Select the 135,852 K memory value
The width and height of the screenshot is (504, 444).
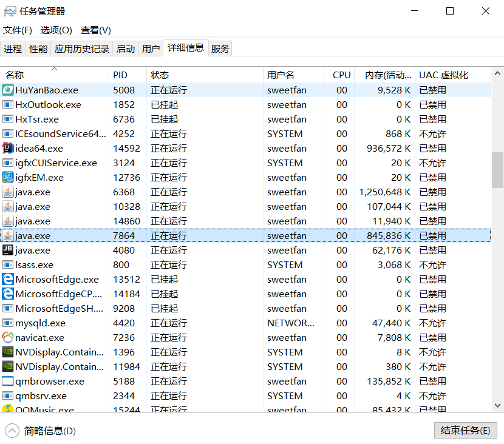click(389, 382)
